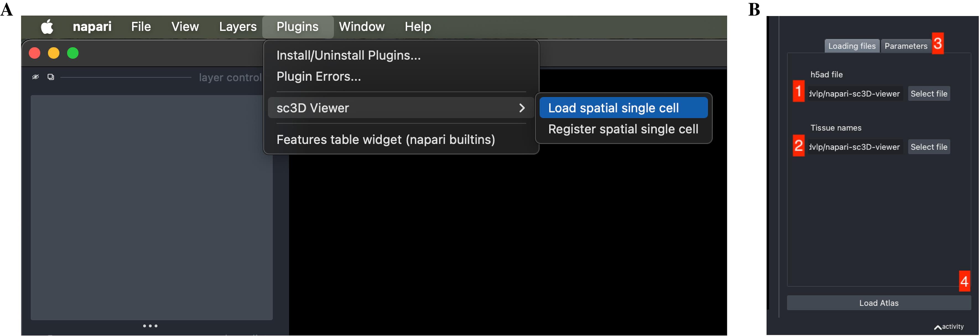The width and height of the screenshot is (980, 336).
Task: Choose Register spatial single cell
Action: click(x=623, y=129)
